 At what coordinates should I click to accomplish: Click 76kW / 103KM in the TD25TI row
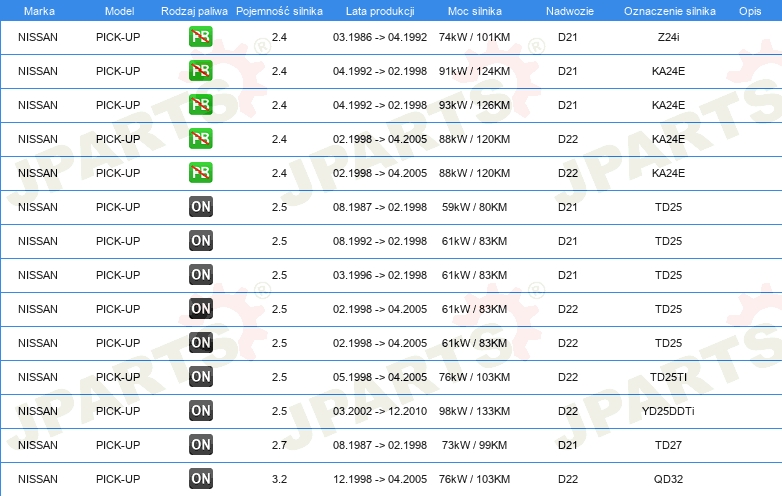(474, 377)
